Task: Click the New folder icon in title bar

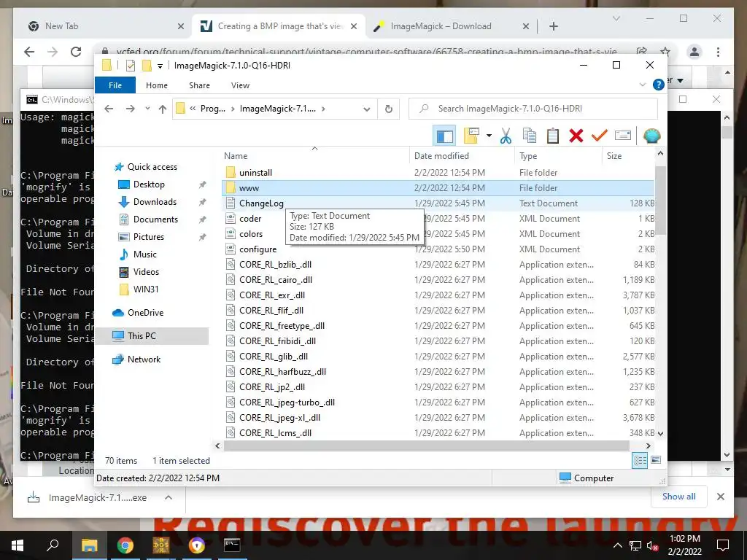Action: coord(147,66)
